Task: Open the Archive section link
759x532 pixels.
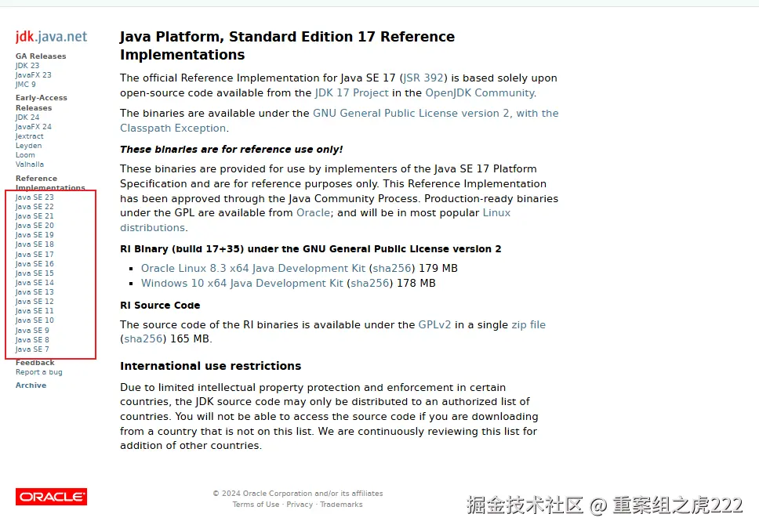Action: [x=31, y=385]
